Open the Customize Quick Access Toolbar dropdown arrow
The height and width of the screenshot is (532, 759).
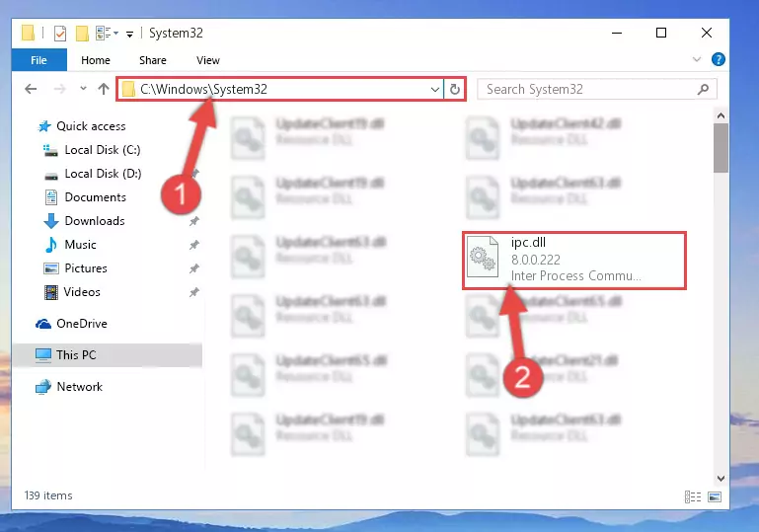tap(129, 34)
